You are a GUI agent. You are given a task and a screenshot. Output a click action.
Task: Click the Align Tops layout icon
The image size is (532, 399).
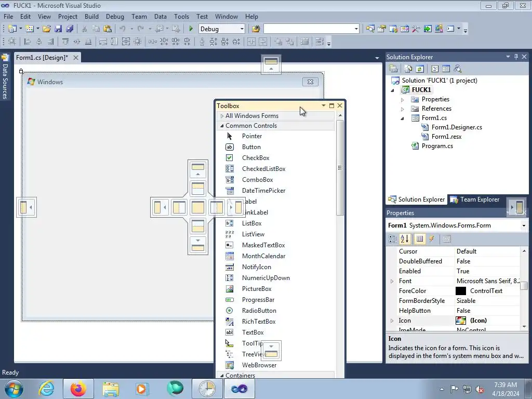(x=65, y=42)
